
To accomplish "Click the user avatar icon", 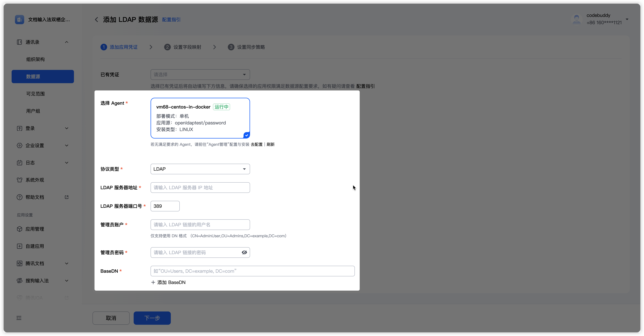I will point(577,19).
